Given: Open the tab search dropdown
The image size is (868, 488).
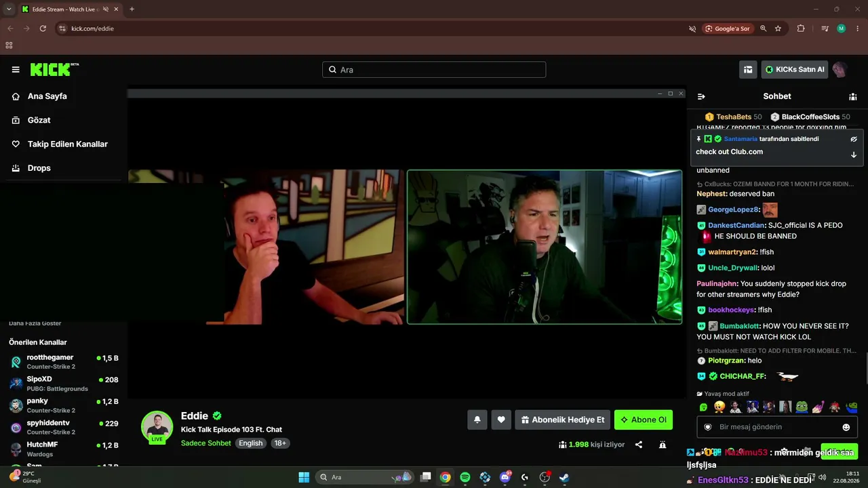Looking at the screenshot, I should 9,9.
